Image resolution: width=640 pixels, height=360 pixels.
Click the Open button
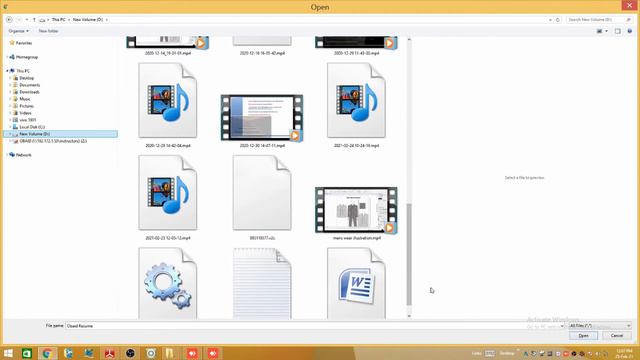[x=583, y=336]
